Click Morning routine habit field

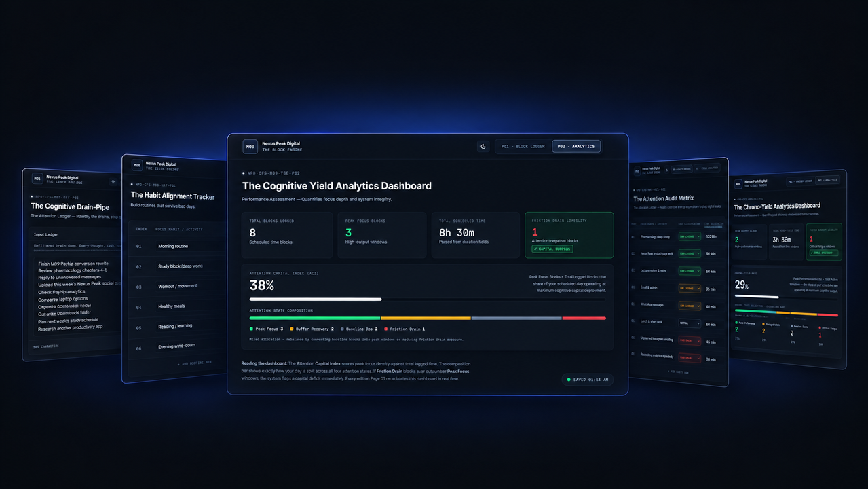click(190, 246)
